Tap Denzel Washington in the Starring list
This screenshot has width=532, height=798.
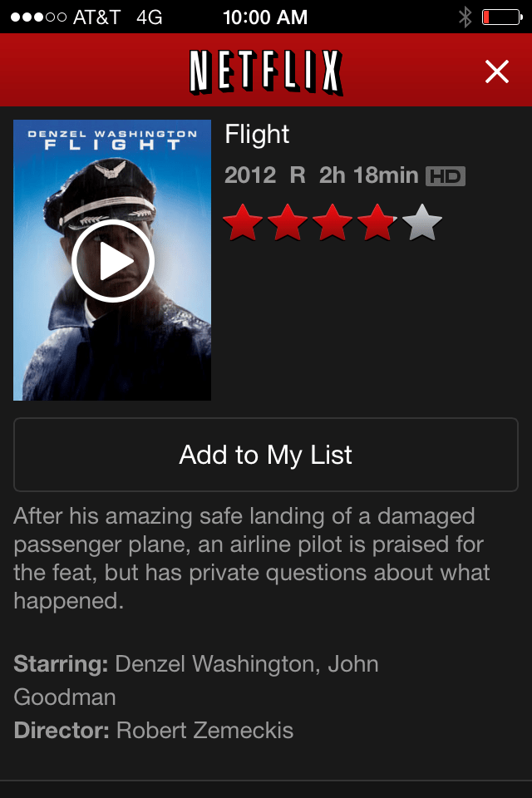coord(214,664)
